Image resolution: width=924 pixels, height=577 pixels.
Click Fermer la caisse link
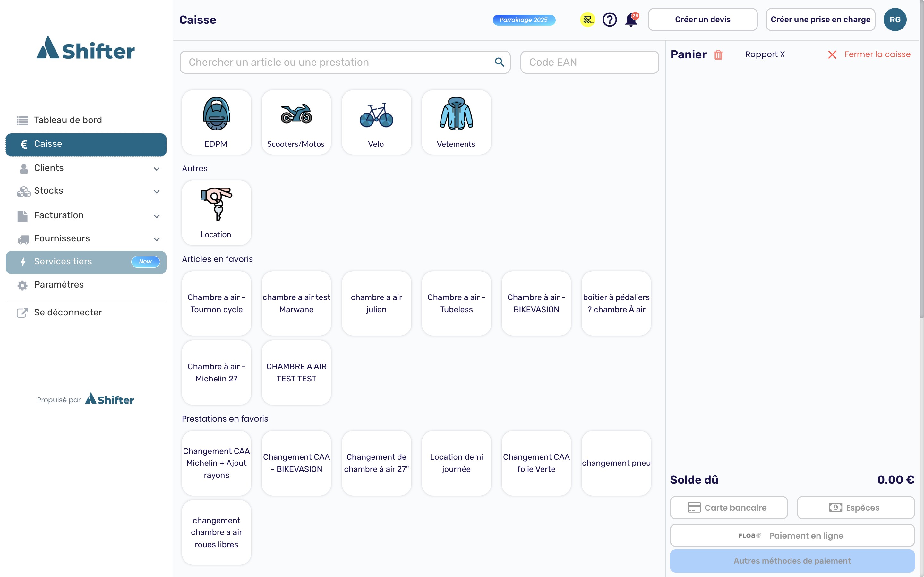point(877,54)
